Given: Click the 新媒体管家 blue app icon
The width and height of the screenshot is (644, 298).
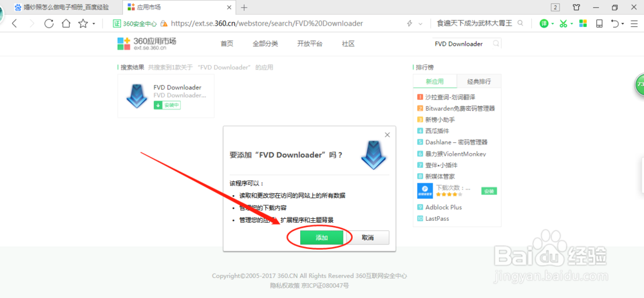Looking at the screenshot, I should [x=424, y=191].
